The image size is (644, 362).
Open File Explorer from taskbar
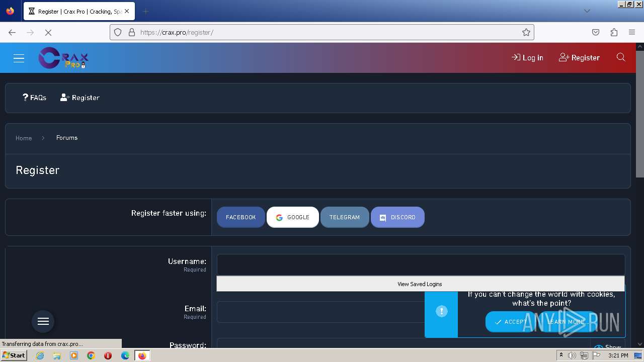pos(57,355)
